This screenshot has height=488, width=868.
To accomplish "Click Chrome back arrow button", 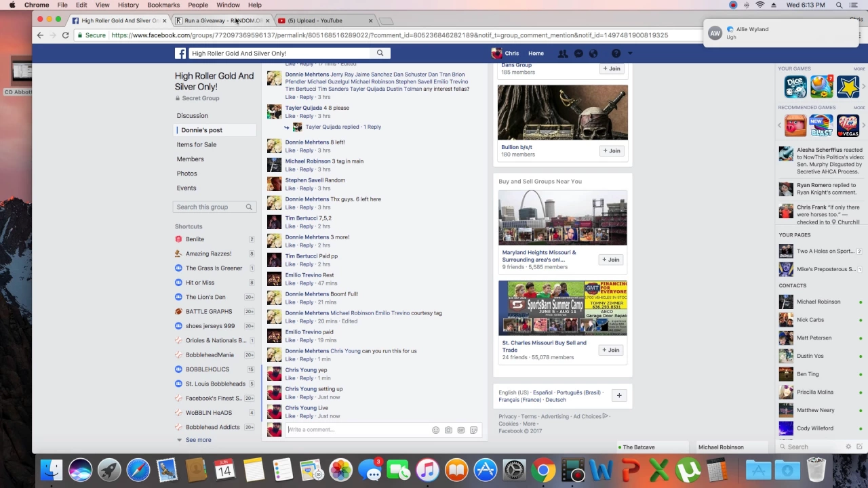I will (40, 35).
